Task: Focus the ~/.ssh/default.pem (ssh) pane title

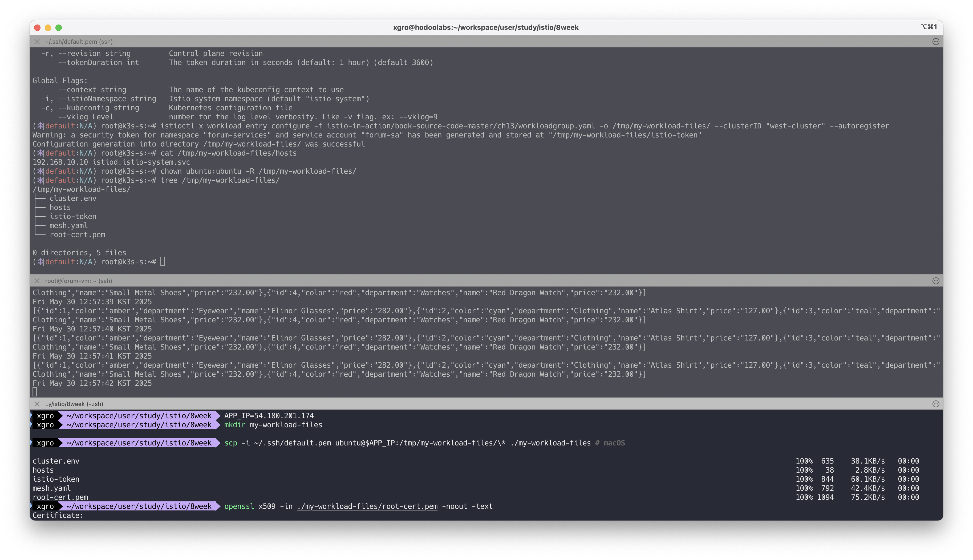Action: tap(79, 42)
